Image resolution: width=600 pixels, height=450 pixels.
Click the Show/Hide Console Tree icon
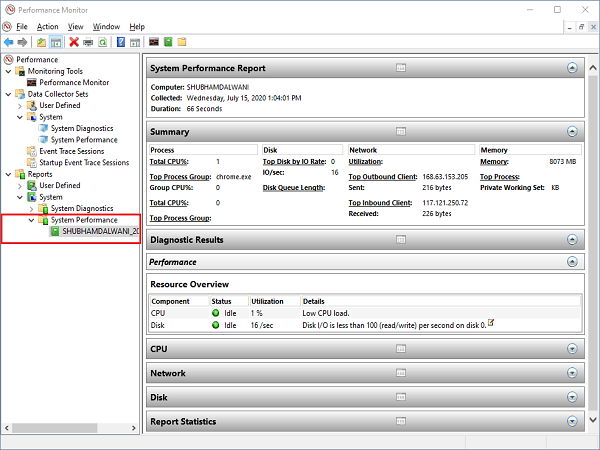click(56, 42)
